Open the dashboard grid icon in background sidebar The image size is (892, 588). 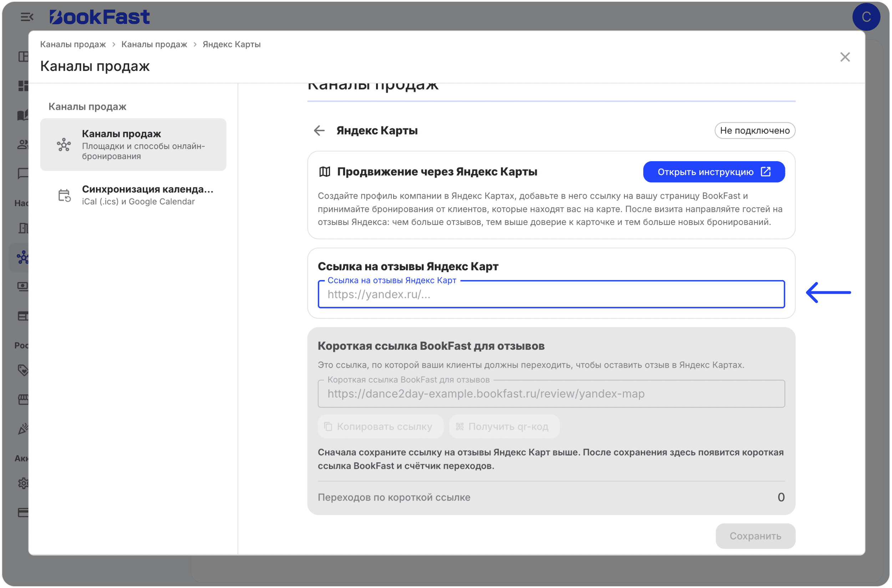click(23, 86)
